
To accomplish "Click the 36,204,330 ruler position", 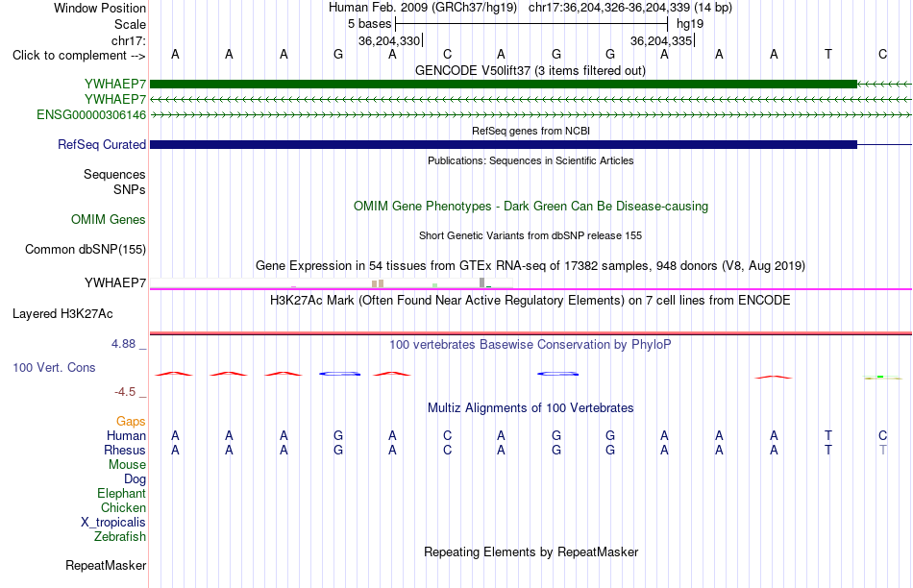I will click(389, 40).
